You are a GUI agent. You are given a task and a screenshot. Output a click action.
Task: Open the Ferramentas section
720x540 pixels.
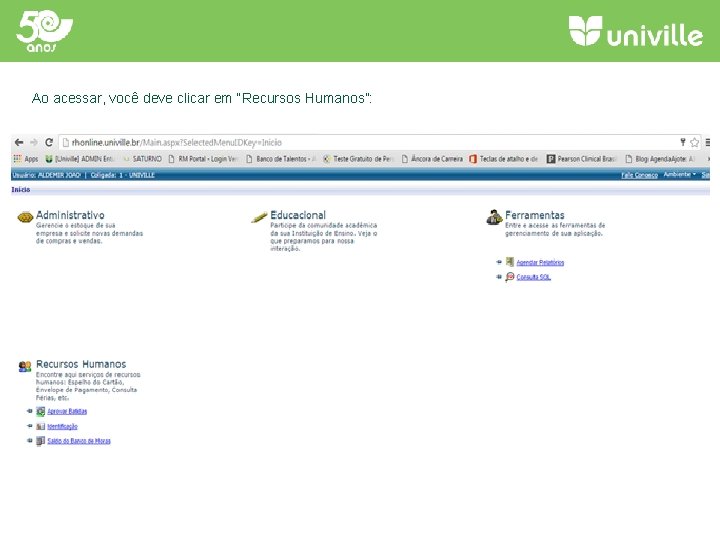click(x=534, y=215)
